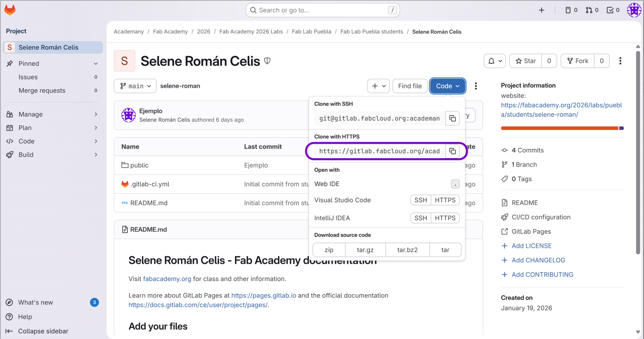Click the repository languages color bar
Viewport: 644px width, 339px height.
pos(562,128)
